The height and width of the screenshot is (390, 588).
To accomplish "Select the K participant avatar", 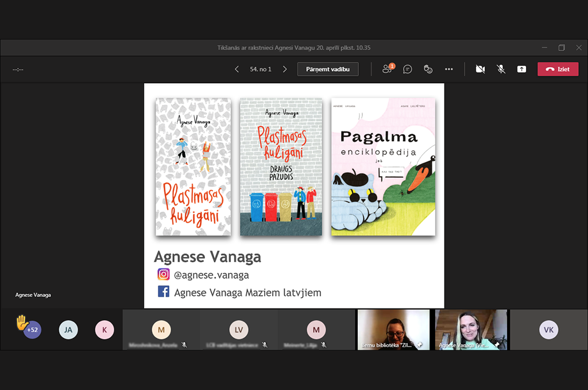I will click(x=105, y=330).
